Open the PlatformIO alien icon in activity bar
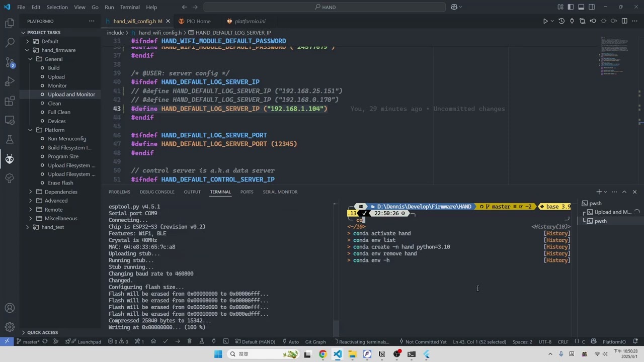The height and width of the screenshot is (362, 644). [10, 159]
